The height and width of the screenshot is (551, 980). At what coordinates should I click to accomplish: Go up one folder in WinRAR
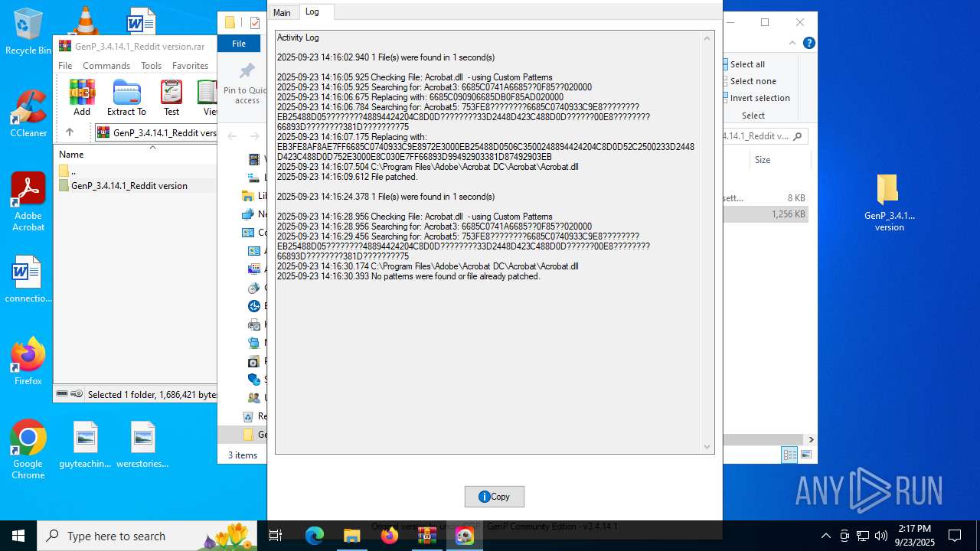[x=70, y=132]
